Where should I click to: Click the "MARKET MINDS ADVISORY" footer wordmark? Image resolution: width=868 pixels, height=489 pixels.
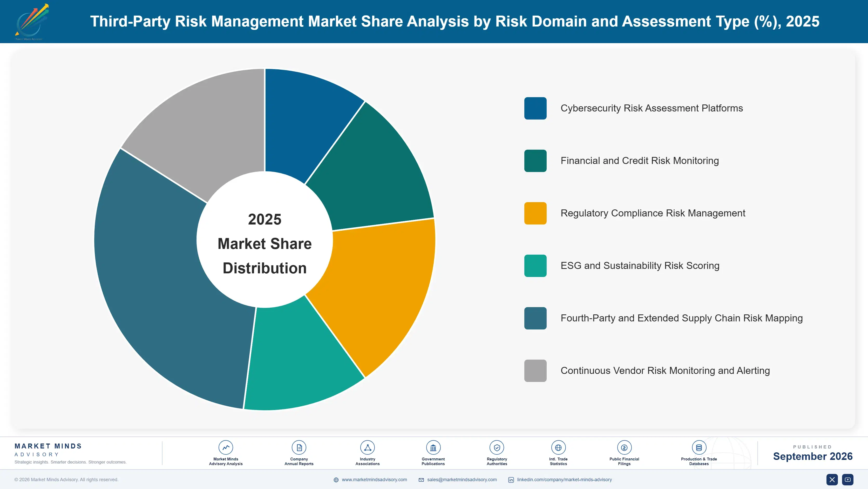(x=48, y=450)
